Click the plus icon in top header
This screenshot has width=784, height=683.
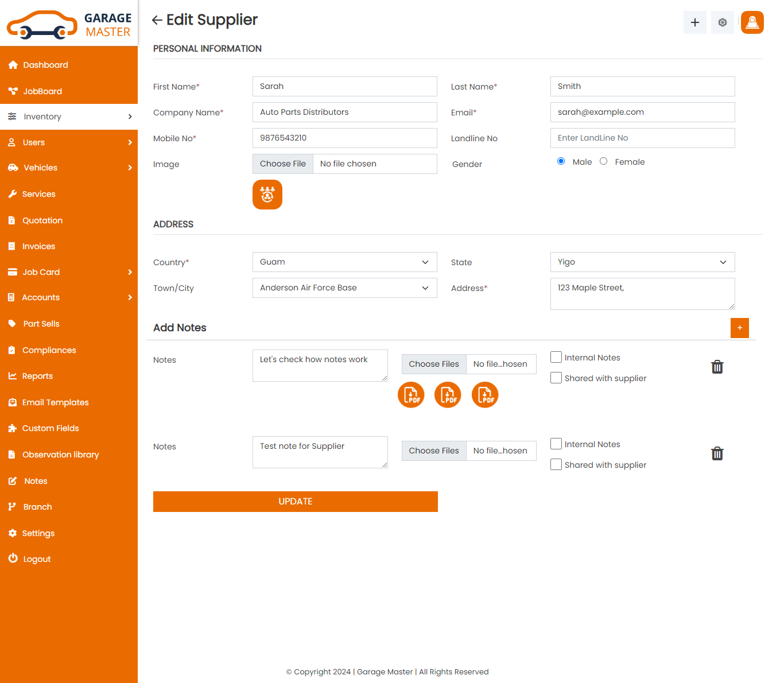tap(694, 22)
